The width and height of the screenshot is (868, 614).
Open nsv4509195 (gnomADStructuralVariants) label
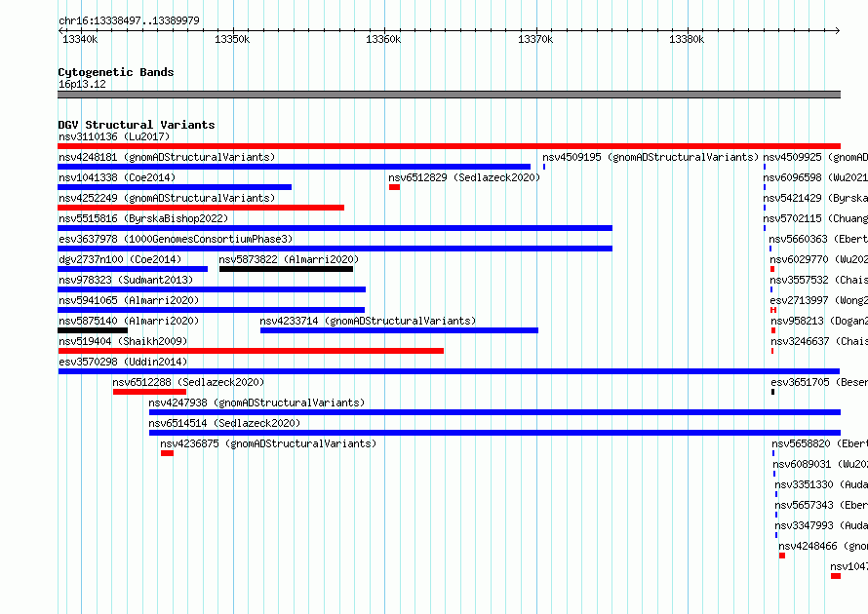click(651, 157)
